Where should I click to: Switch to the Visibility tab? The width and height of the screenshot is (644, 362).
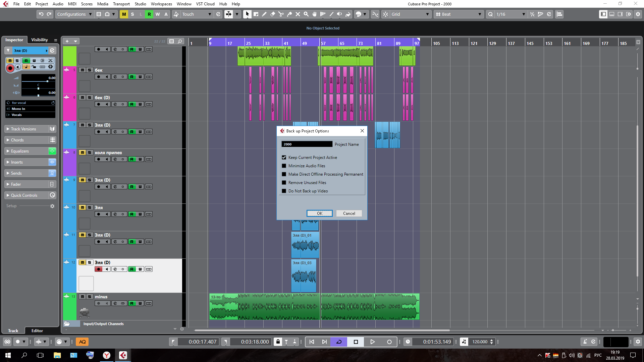(x=39, y=40)
